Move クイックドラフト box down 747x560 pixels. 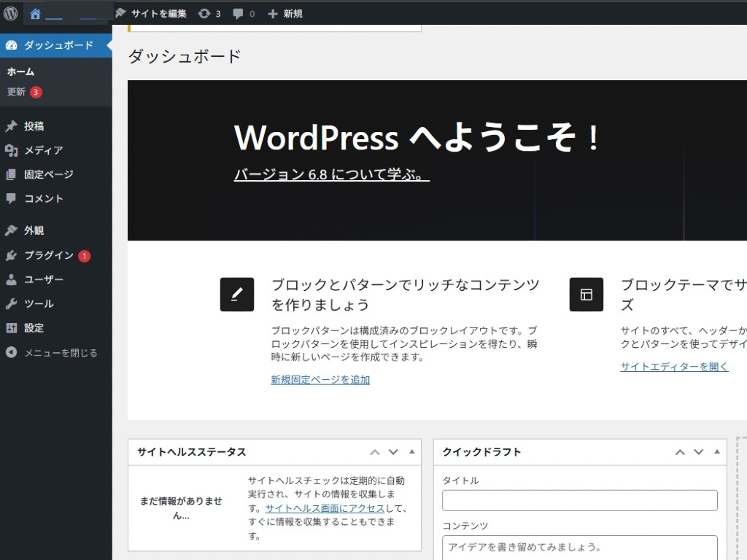[698, 452]
